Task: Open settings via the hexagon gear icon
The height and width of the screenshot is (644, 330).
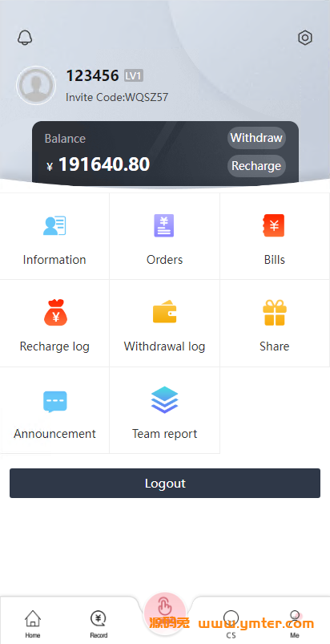Action: pyautogui.click(x=305, y=38)
